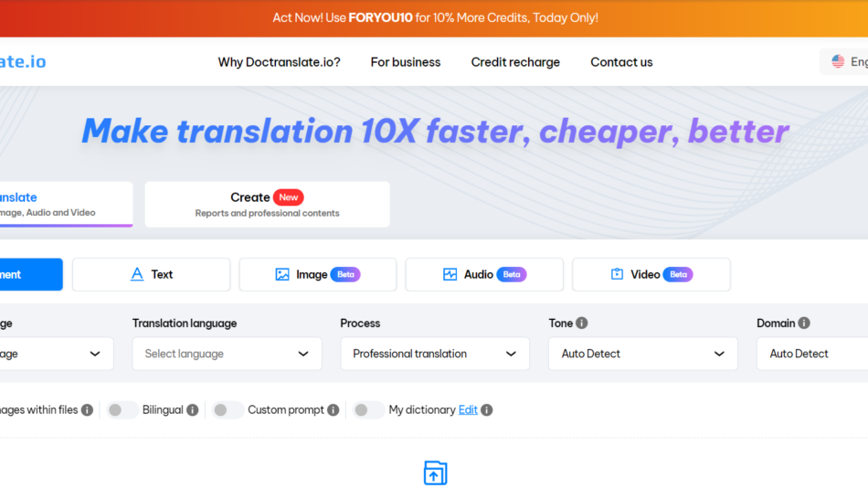Click the red New badge on Create
The image size is (868, 488).
pos(289,197)
